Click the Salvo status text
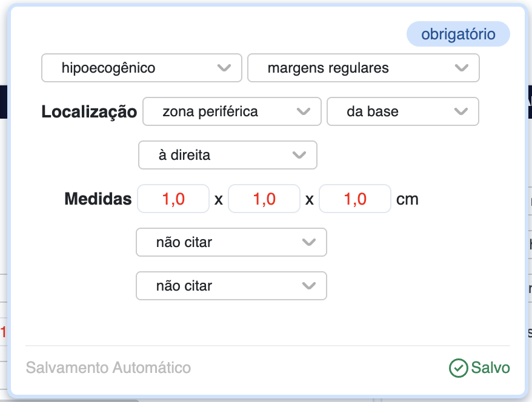 pyautogui.click(x=491, y=367)
